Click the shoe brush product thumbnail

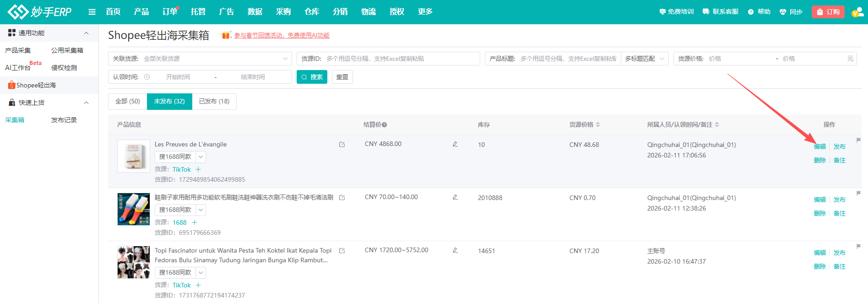(x=134, y=209)
